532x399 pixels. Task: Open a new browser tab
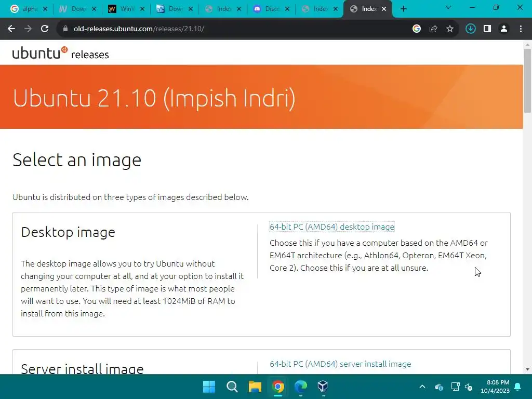[x=403, y=9]
